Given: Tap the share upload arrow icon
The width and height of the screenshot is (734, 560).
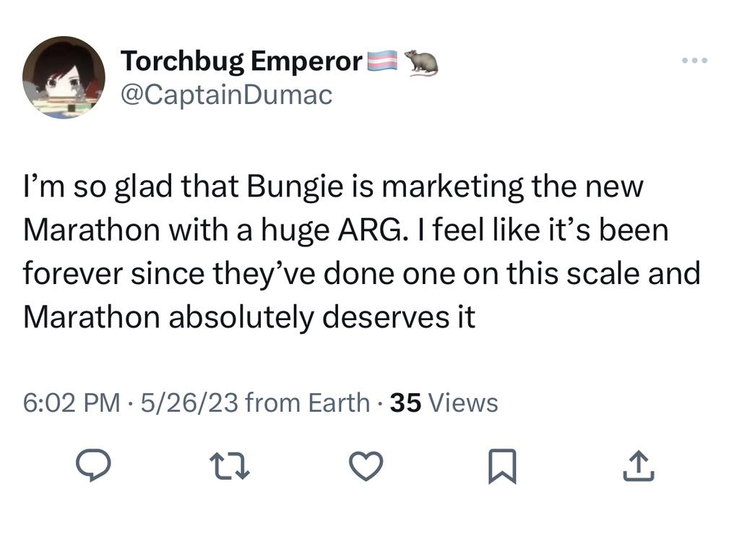Looking at the screenshot, I should [x=638, y=468].
